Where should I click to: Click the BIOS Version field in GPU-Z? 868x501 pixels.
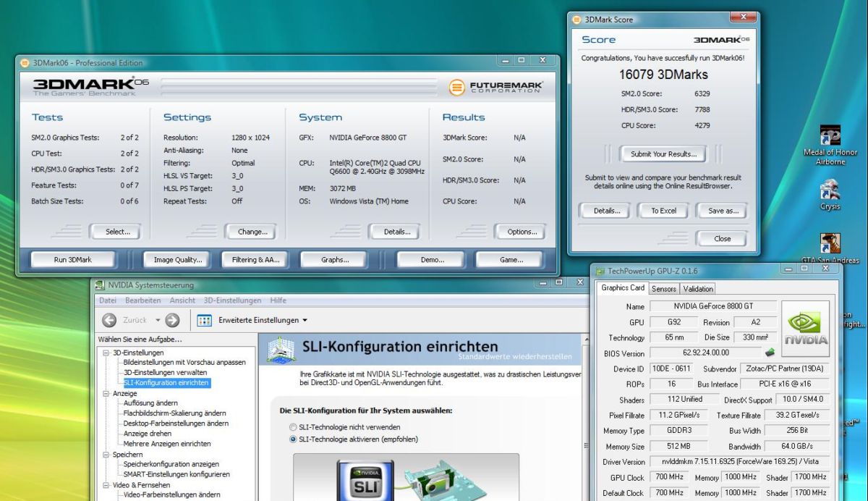[705, 353]
